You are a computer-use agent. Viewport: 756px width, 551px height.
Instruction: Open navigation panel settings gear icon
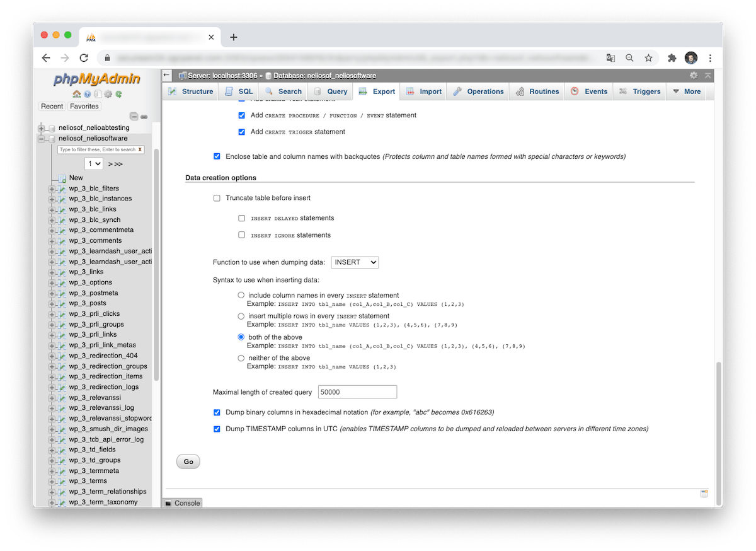pos(108,95)
